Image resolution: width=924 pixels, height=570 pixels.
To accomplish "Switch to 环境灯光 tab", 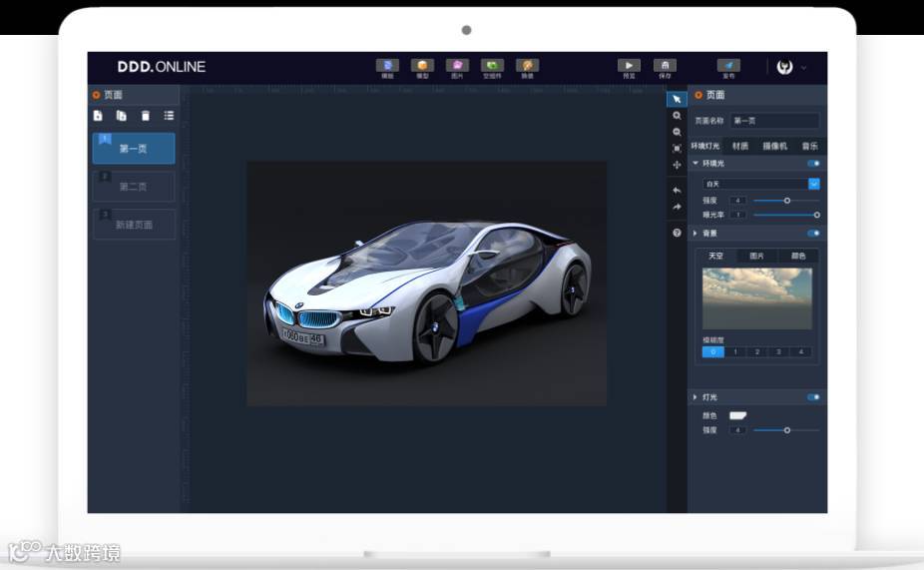I will 705,146.
